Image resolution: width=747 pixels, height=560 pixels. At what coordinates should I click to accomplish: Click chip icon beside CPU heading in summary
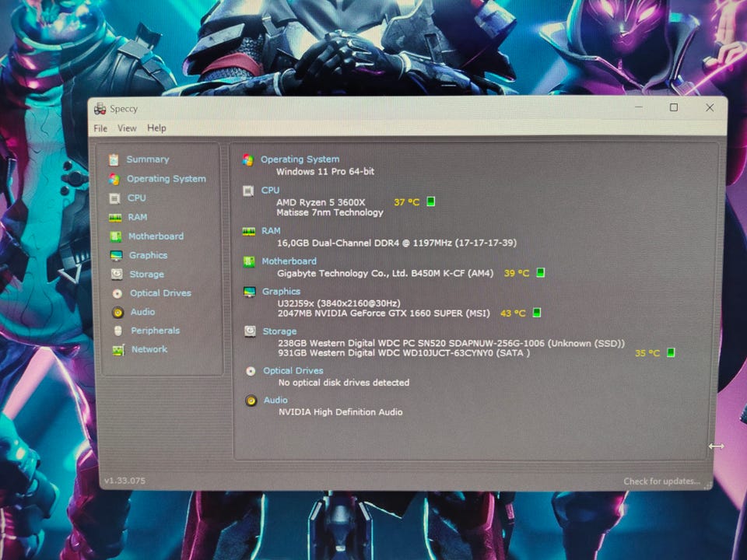pyautogui.click(x=248, y=191)
